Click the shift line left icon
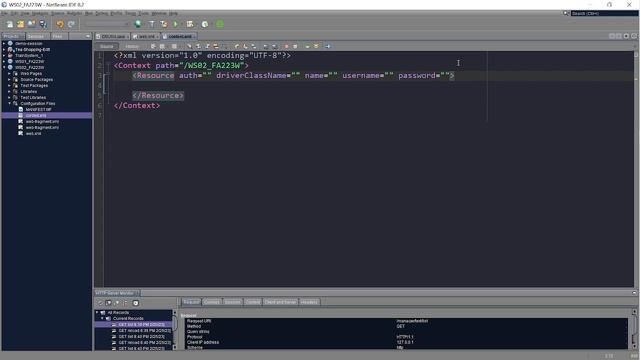640x360 pixels. point(265,47)
